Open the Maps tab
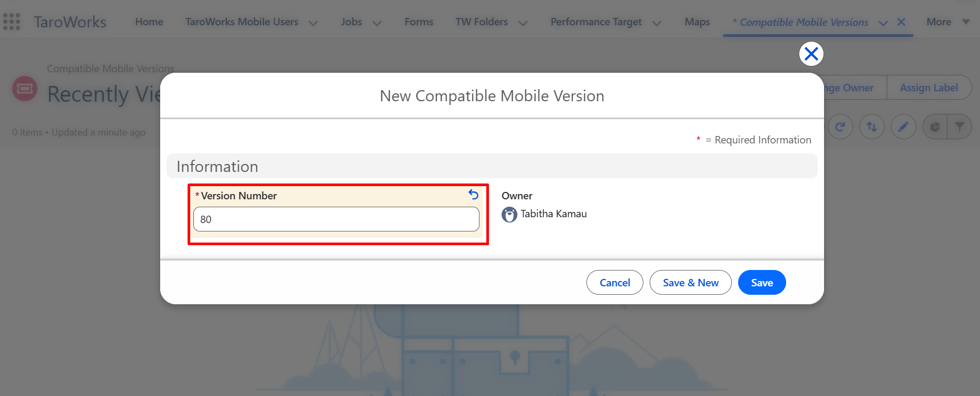Viewport: 980px width, 396px height. tap(697, 22)
